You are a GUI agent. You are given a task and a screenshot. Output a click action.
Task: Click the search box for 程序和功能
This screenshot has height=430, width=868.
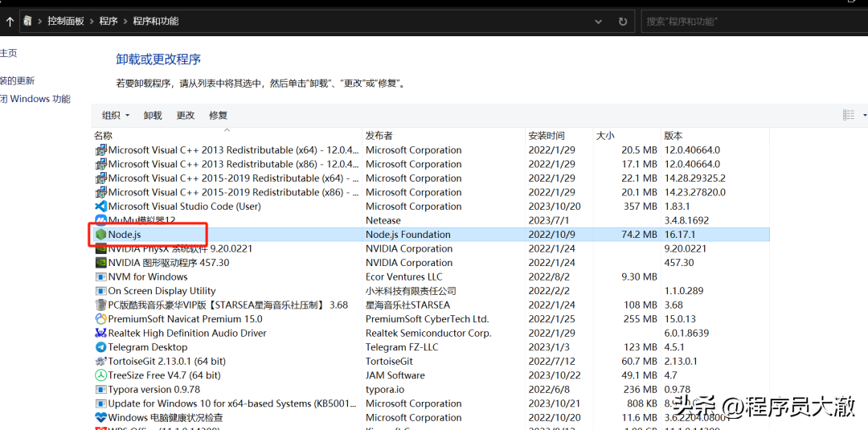753,22
